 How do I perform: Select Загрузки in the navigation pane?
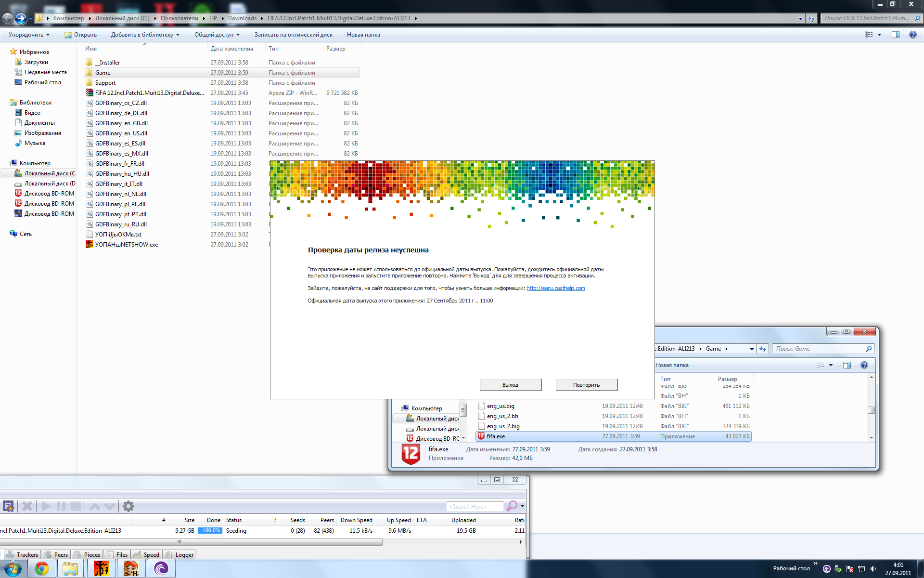click(x=36, y=62)
